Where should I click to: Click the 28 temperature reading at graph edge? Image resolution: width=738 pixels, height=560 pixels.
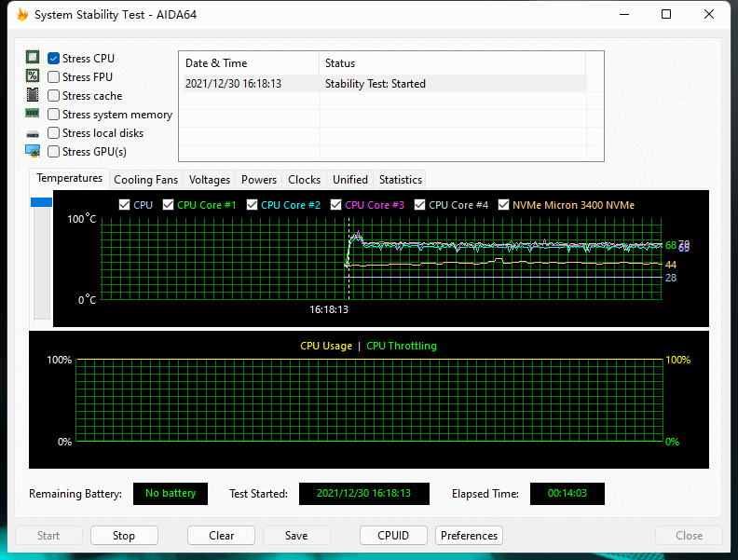(x=671, y=278)
